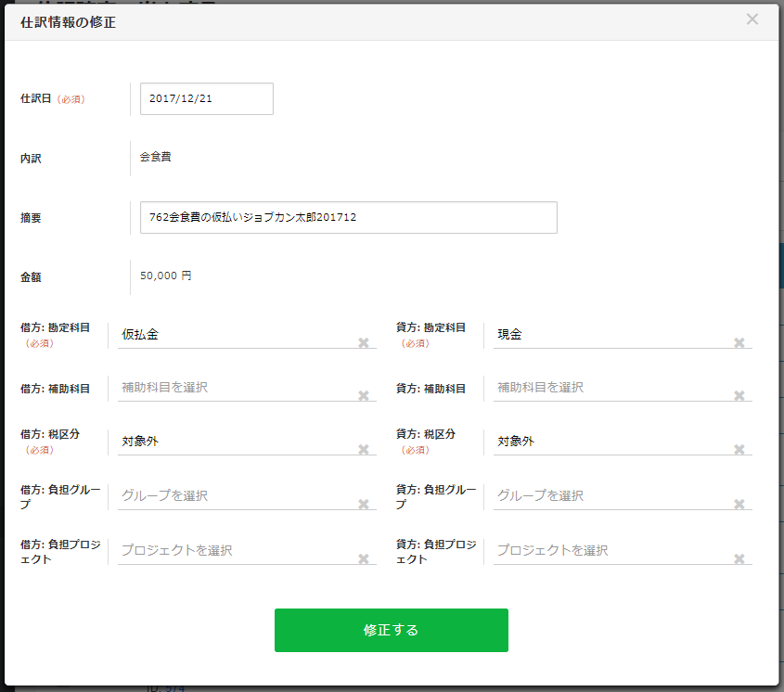Click x icon on debit 負担グループ field
This screenshot has height=692, width=784.
(364, 505)
